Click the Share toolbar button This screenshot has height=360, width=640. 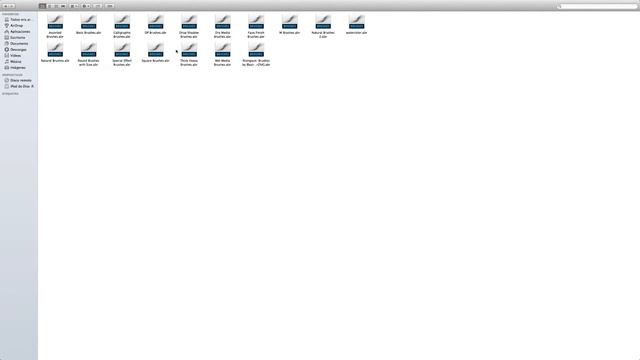point(98,6)
